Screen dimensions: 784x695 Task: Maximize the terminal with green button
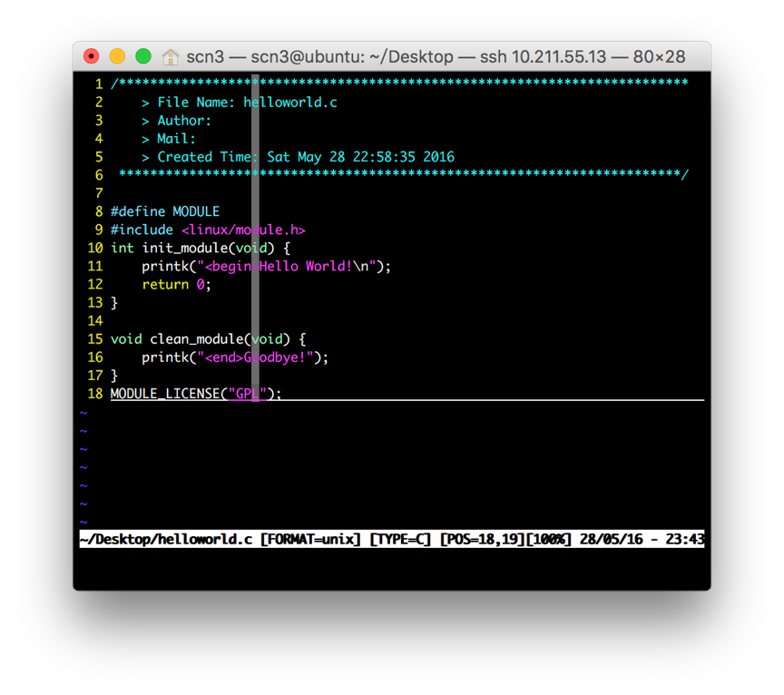[x=143, y=56]
